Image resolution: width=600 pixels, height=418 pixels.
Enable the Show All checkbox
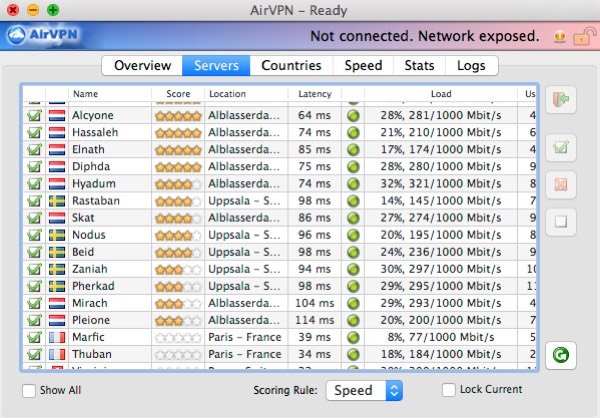click(29, 390)
